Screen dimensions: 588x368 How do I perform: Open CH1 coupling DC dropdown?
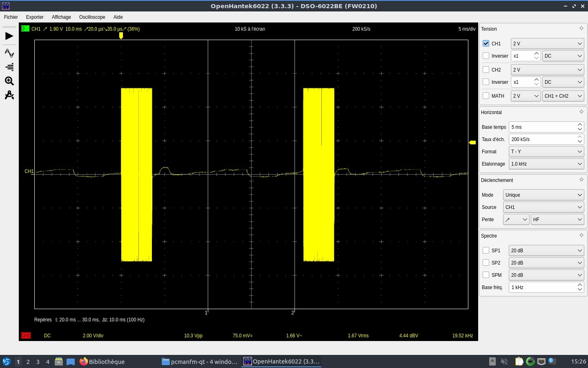point(563,56)
